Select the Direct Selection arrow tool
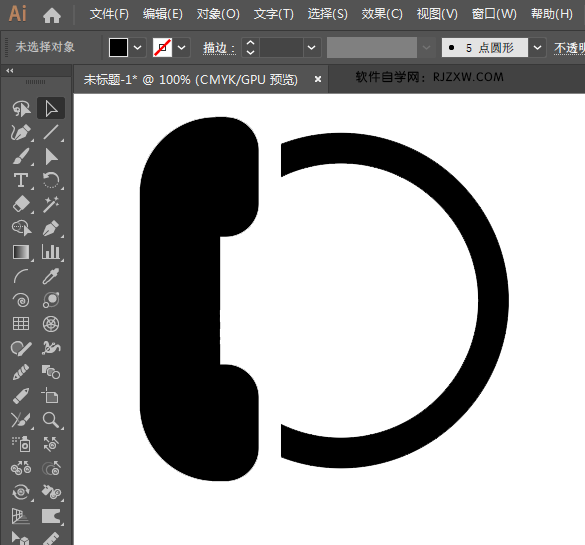This screenshot has width=585, height=545. pyautogui.click(x=51, y=109)
